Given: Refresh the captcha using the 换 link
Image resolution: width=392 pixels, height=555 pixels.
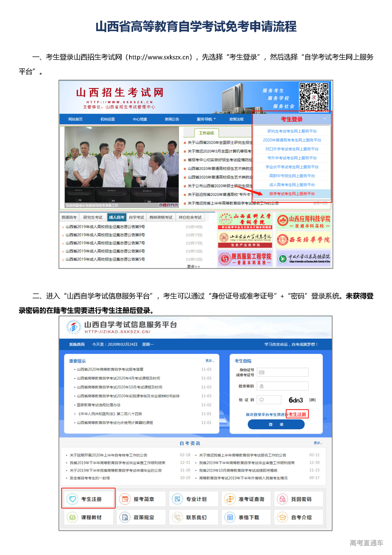Looking at the screenshot, I should tap(312, 400).
